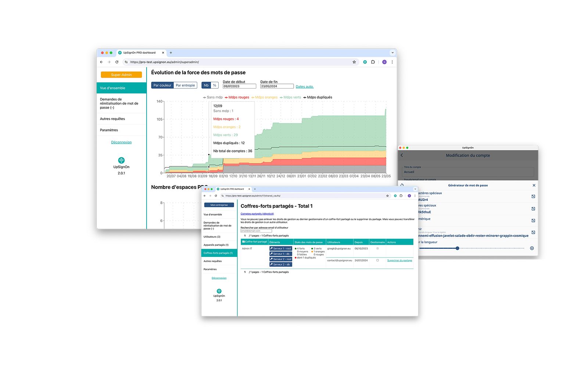Open the Chrome three-dot menu in superadmin window

pos(392,62)
